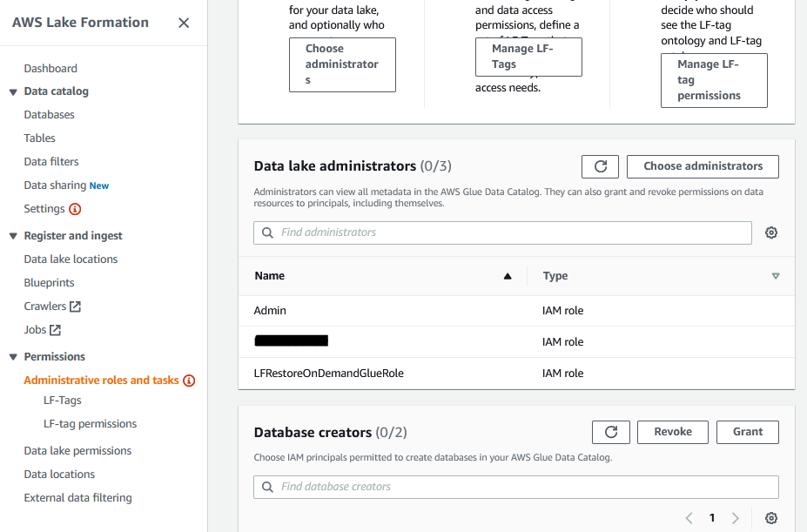Open Data filters page
The height and width of the screenshot is (532, 807).
[51, 162]
